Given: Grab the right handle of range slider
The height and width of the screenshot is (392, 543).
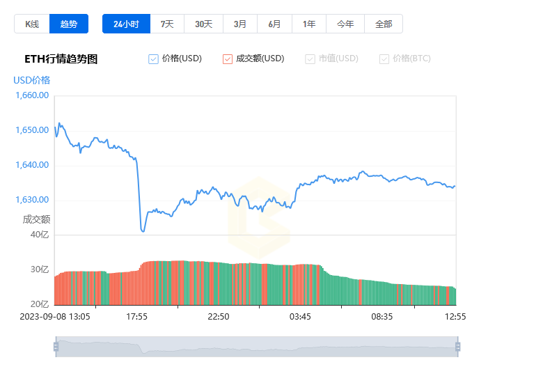Looking at the screenshot, I should coord(458,347).
